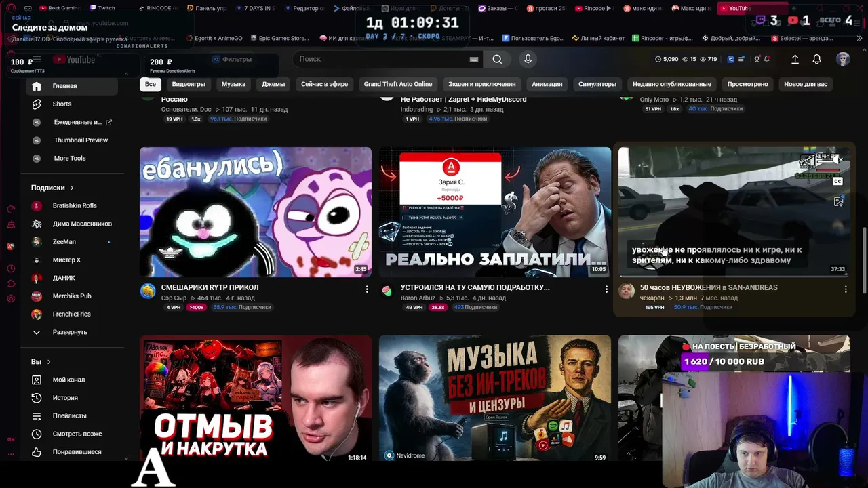Viewport: 868px width, 488px height.
Task: Open Thumbnail Preview in the sidebar
Action: click(x=72, y=140)
